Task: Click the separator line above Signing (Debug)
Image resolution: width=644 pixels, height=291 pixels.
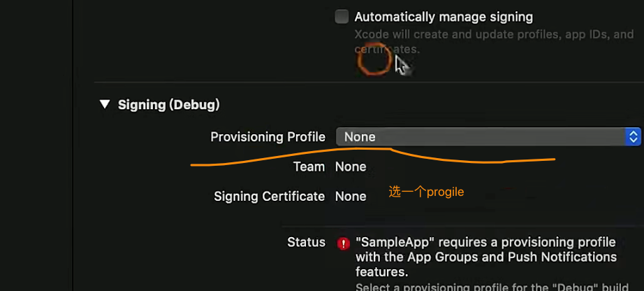Action: tap(369, 83)
